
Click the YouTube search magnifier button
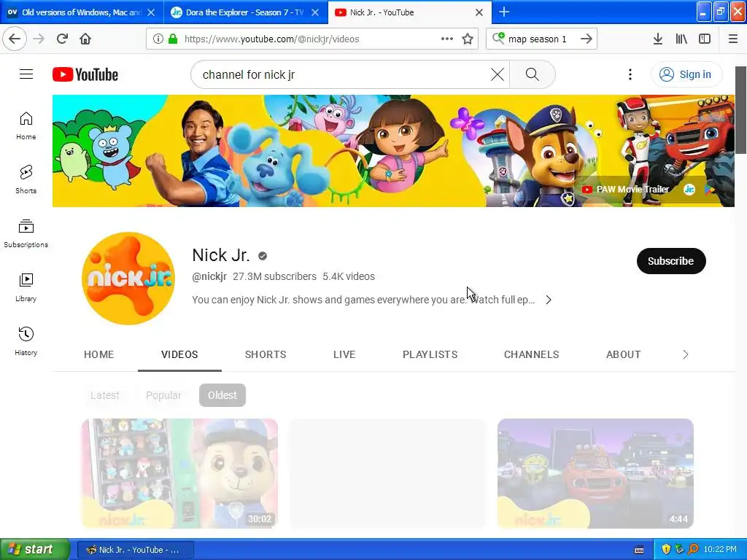[x=532, y=74]
